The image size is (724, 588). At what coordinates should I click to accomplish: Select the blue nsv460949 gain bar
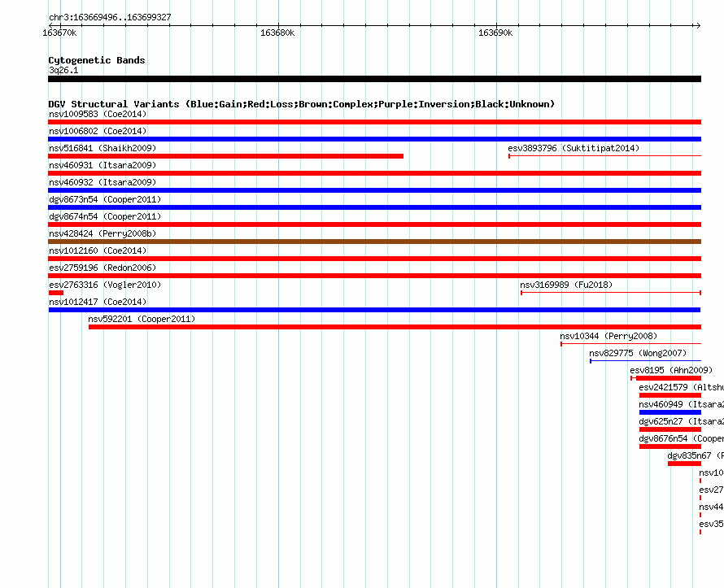click(x=670, y=412)
